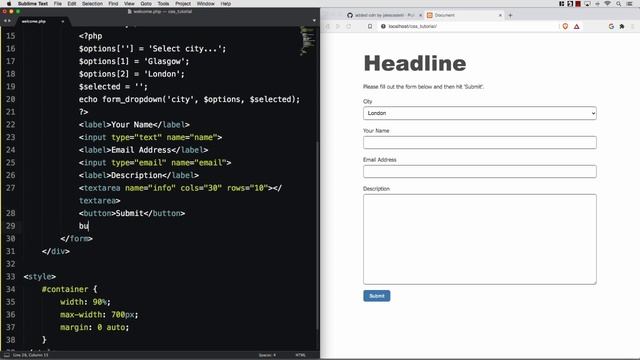Click inside the Description textarea
This screenshot has width=640, height=360.
tap(480, 239)
